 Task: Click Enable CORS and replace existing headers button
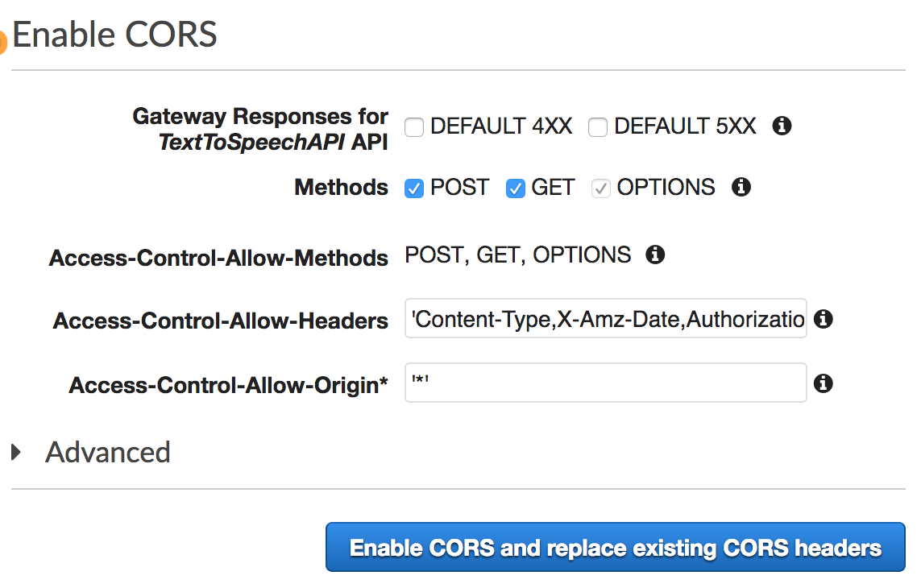point(616,547)
